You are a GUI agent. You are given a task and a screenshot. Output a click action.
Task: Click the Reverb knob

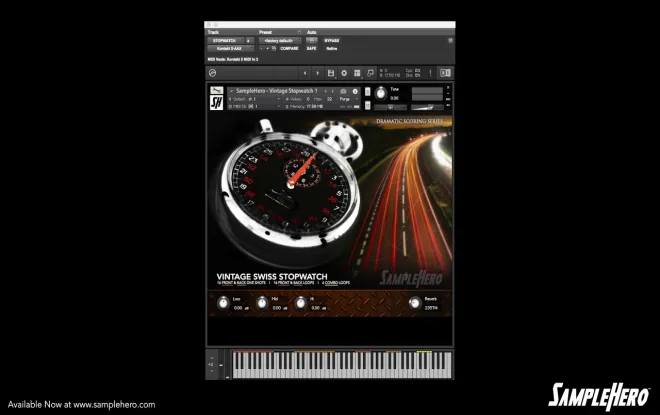415,303
